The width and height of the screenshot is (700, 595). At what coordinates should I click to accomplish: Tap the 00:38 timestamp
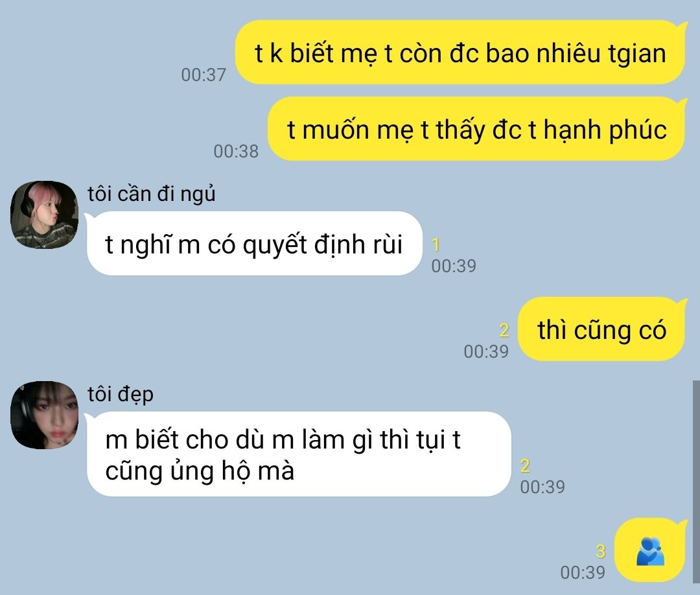pyautogui.click(x=236, y=151)
